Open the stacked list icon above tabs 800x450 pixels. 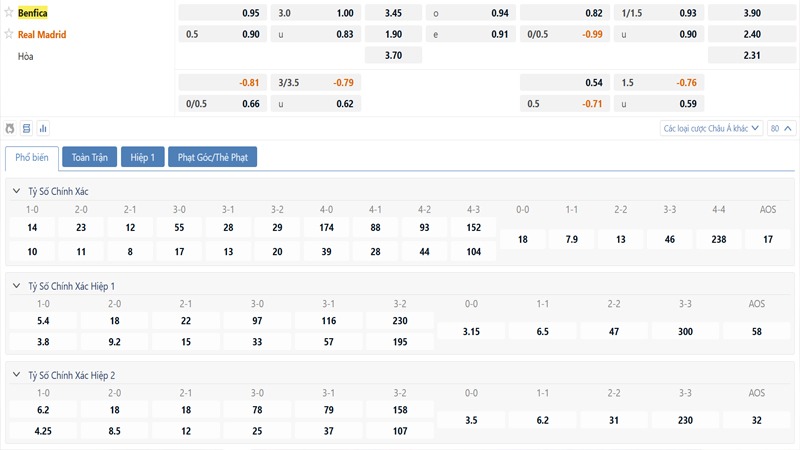tap(27, 129)
